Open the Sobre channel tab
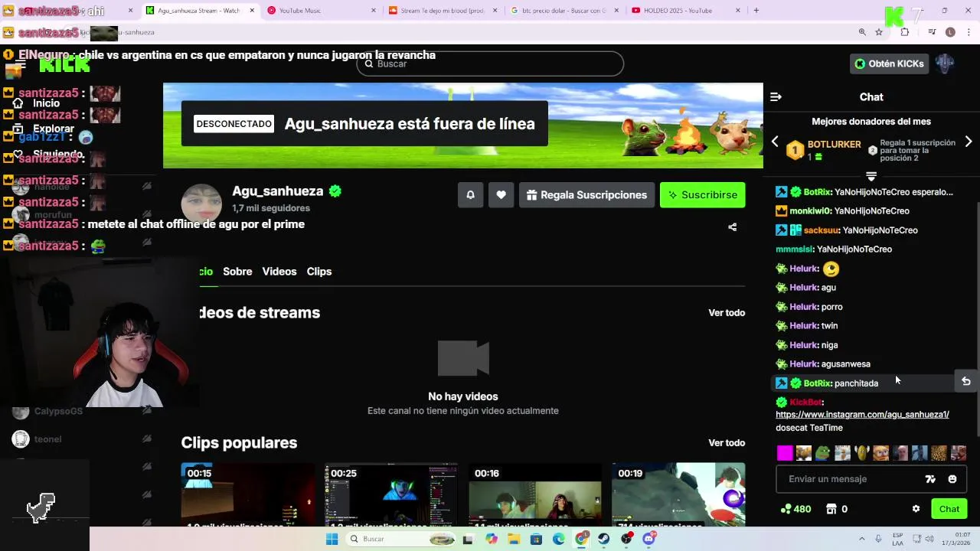The image size is (980, 551). [x=237, y=272]
